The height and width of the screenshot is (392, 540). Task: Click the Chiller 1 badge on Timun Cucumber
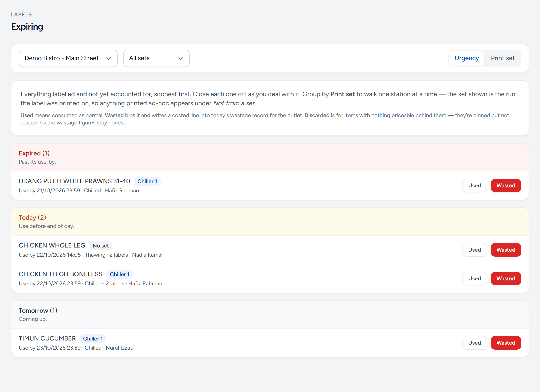(93, 339)
